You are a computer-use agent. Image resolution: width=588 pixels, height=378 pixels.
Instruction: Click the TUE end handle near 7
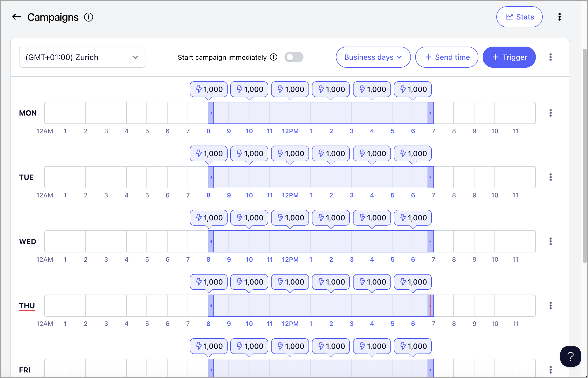point(430,177)
